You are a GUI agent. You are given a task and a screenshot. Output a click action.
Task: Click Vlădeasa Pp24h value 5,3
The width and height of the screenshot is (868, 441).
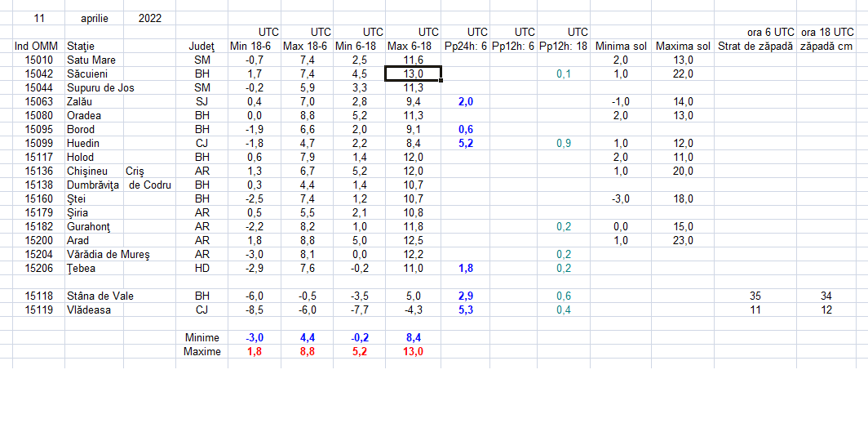466,310
